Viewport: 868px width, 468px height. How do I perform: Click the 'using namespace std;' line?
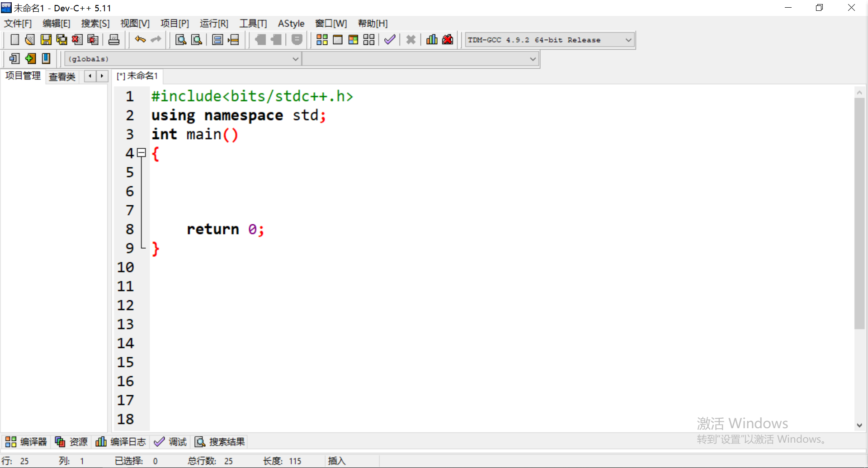pyautogui.click(x=239, y=115)
